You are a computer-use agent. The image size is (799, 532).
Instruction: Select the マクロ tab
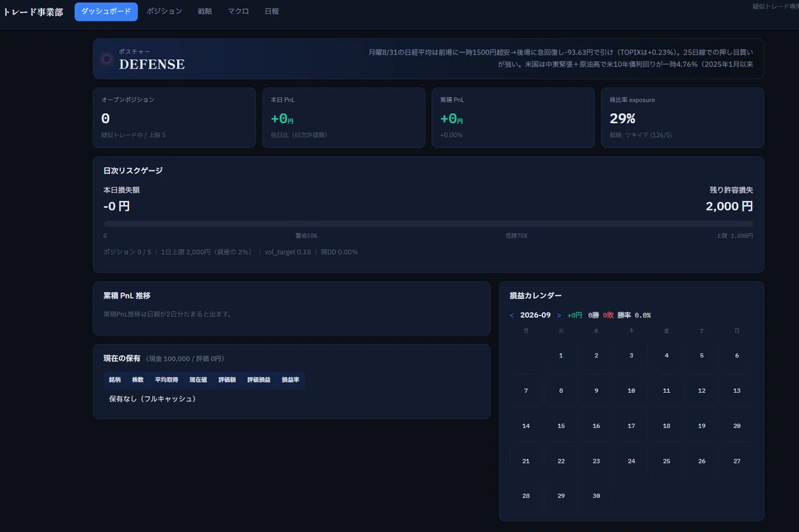pyautogui.click(x=238, y=11)
